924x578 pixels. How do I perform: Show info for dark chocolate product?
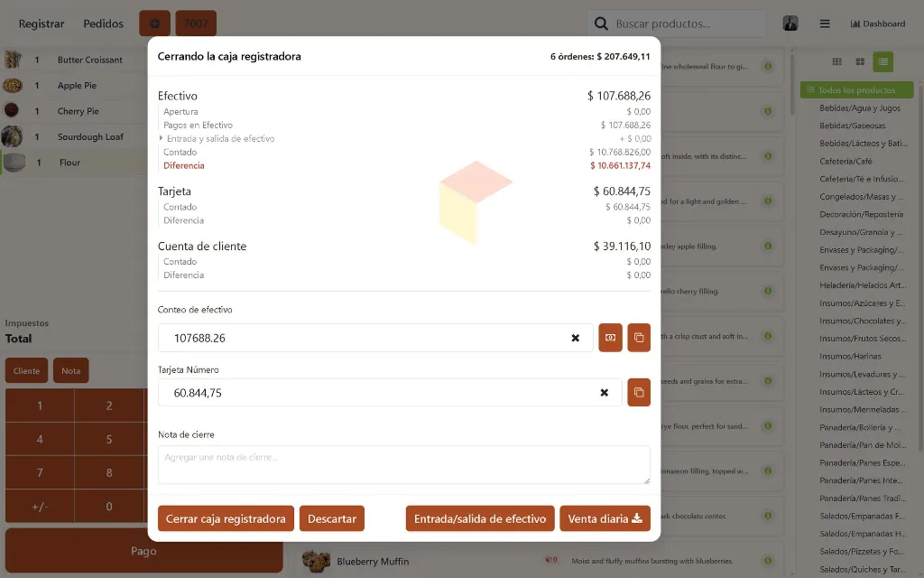(x=768, y=516)
